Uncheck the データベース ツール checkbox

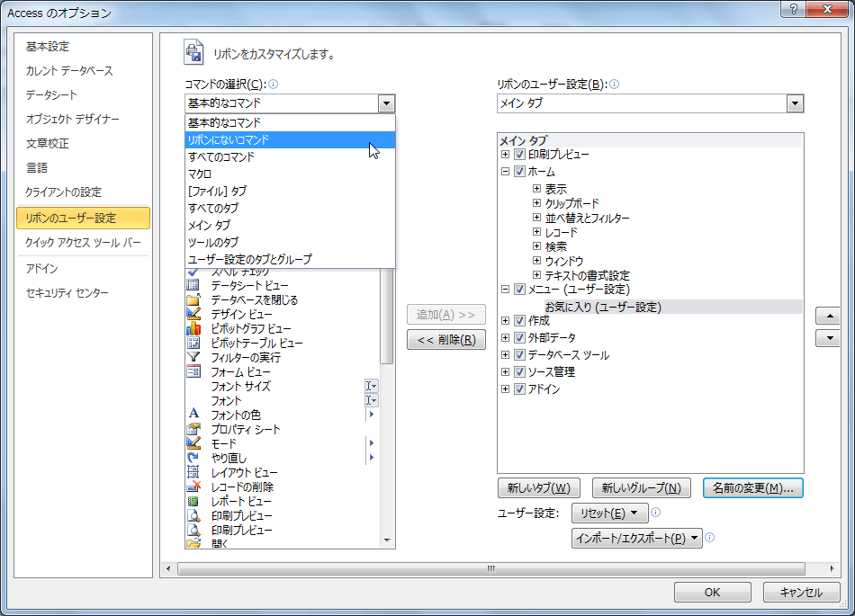[519, 354]
